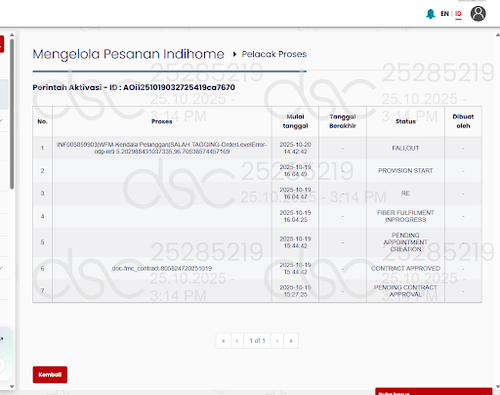Image resolution: width=500 pixels, height=395 pixels.
Task: Select 'FIBER FULFILMENT INPROGRESS' status cell
Action: coord(406,216)
